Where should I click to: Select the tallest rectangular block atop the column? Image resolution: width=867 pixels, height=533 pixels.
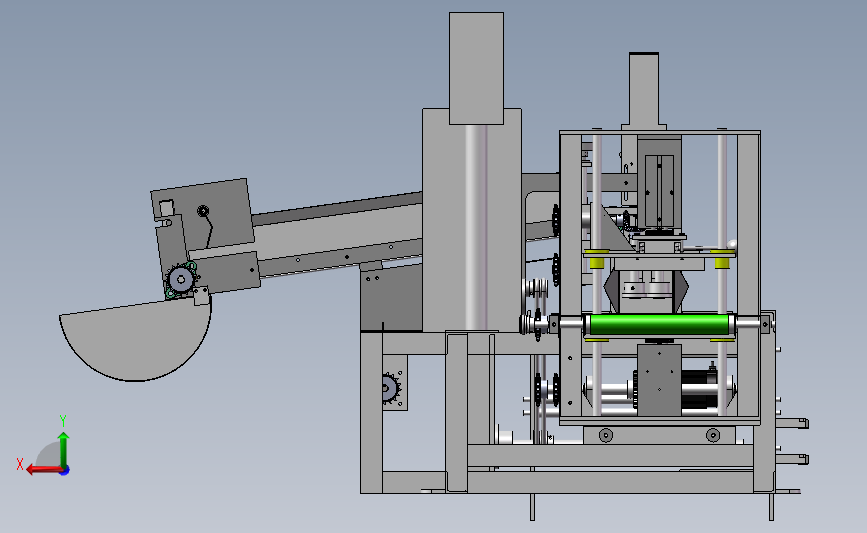point(476,69)
